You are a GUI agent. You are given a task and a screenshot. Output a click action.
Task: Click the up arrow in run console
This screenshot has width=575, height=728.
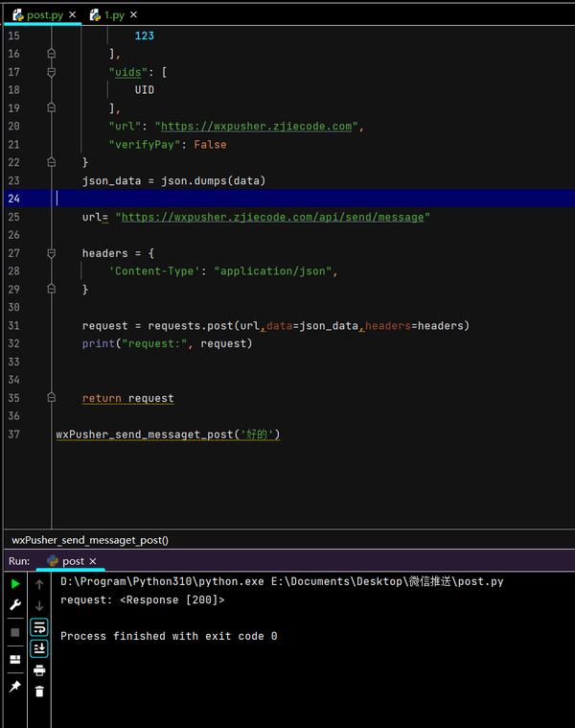tap(39, 584)
